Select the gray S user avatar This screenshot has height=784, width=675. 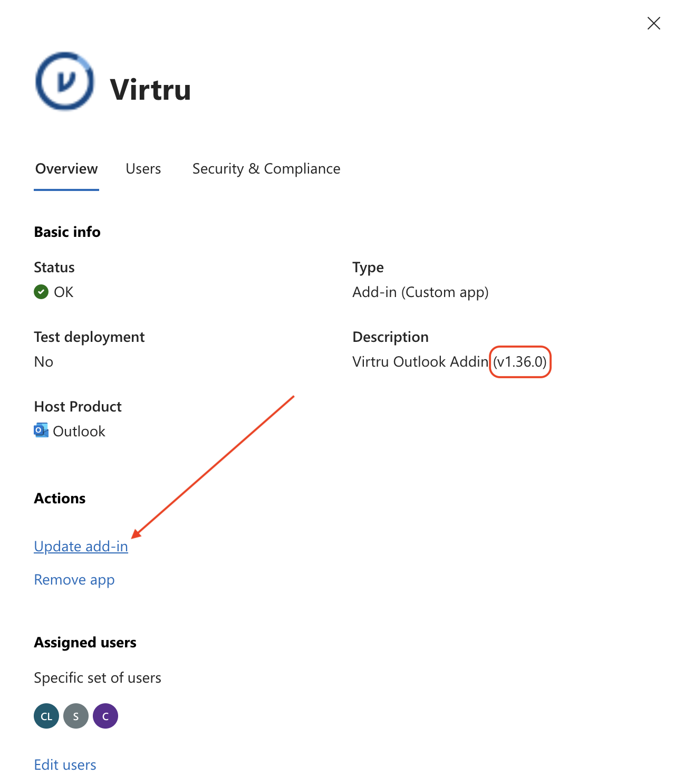(76, 716)
